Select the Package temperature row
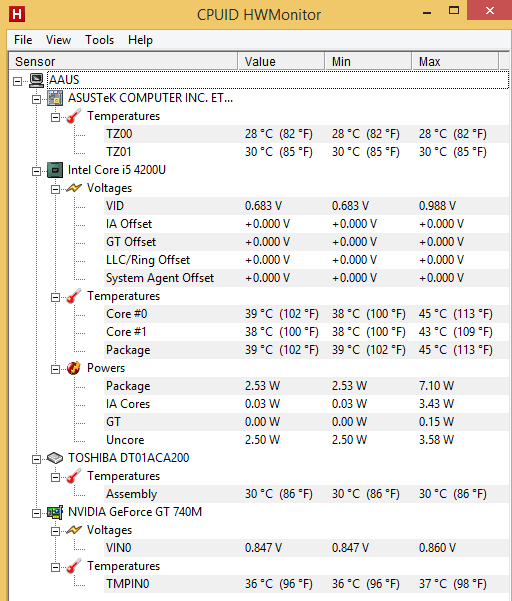The height and width of the screenshot is (601, 512). pyautogui.click(x=306, y=350)
